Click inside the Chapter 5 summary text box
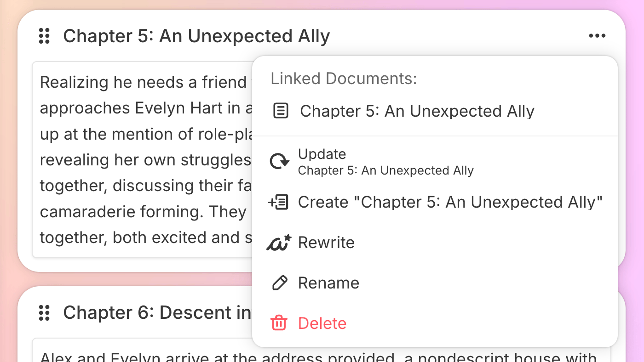This screenshot has height=362, width=644. click(x=138, y=161)
